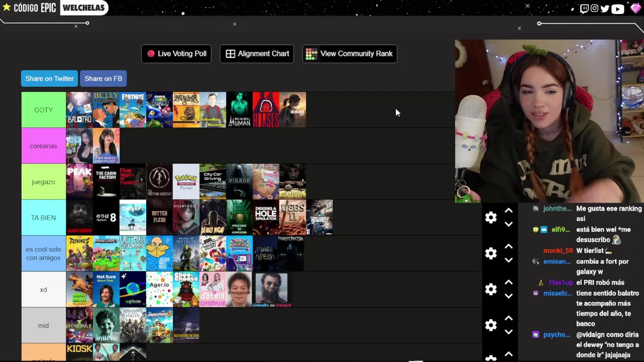Click the lime juegazo tier label
644x362 pixels.
(43, 182)
